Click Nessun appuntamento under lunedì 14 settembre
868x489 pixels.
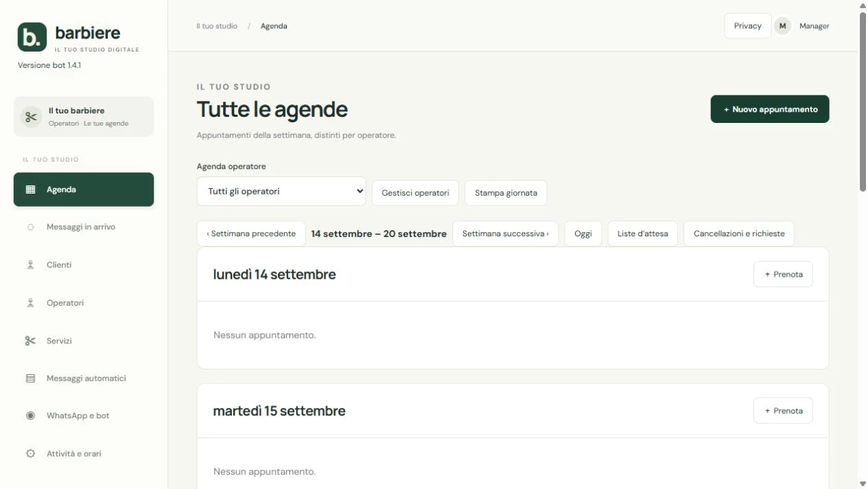tap(265, 335)
